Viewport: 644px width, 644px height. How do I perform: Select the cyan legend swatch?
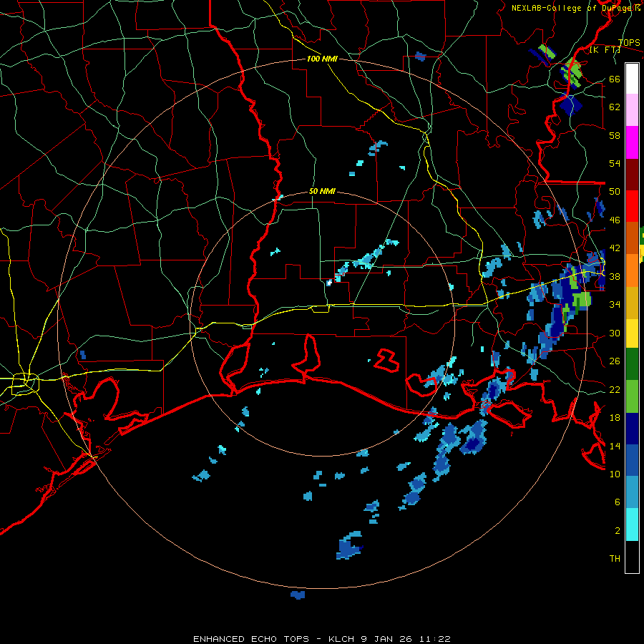(632, 525)
